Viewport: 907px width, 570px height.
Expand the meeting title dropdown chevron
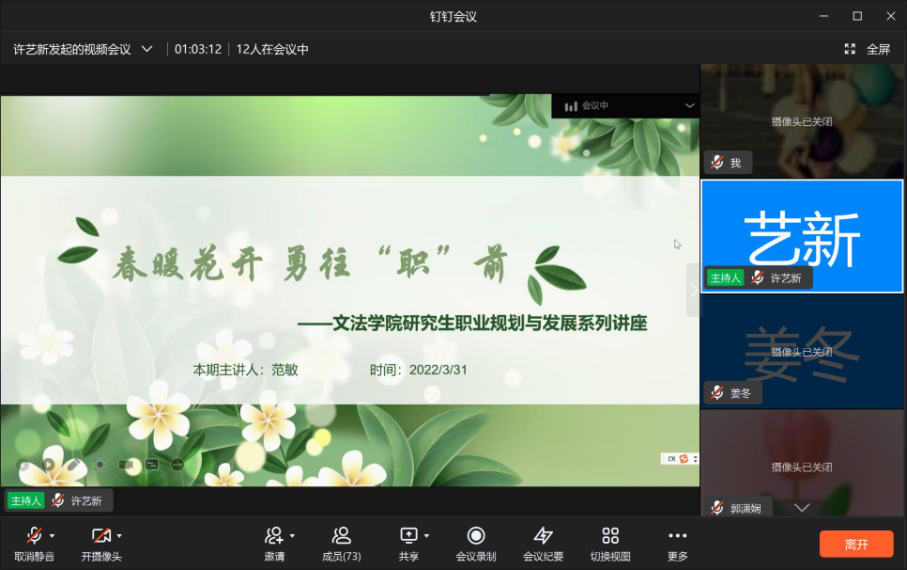[147, 49]
